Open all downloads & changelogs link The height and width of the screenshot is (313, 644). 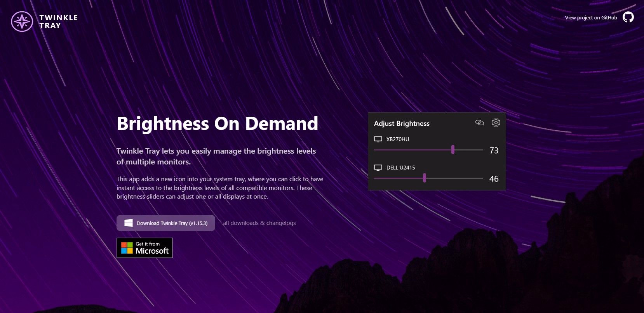259,223
